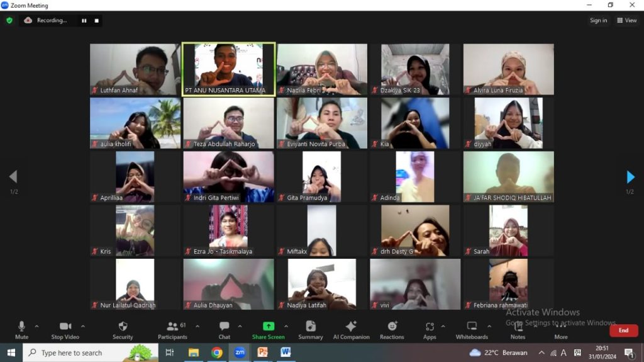This screenshot has height=362, width=644.
Task: Open the Security shield options
Action: (123, 331)
